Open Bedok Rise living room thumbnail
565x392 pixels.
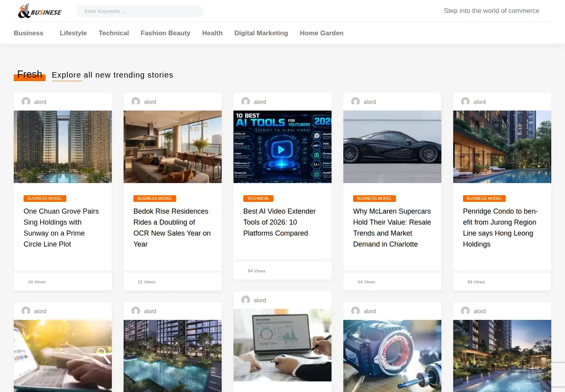click(x=173, y=147)
